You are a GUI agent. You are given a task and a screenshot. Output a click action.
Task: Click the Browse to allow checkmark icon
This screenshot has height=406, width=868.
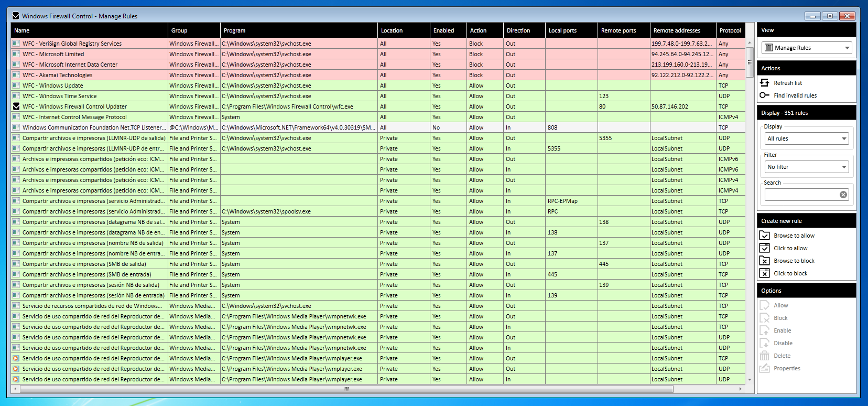click(x=765, y=236)
